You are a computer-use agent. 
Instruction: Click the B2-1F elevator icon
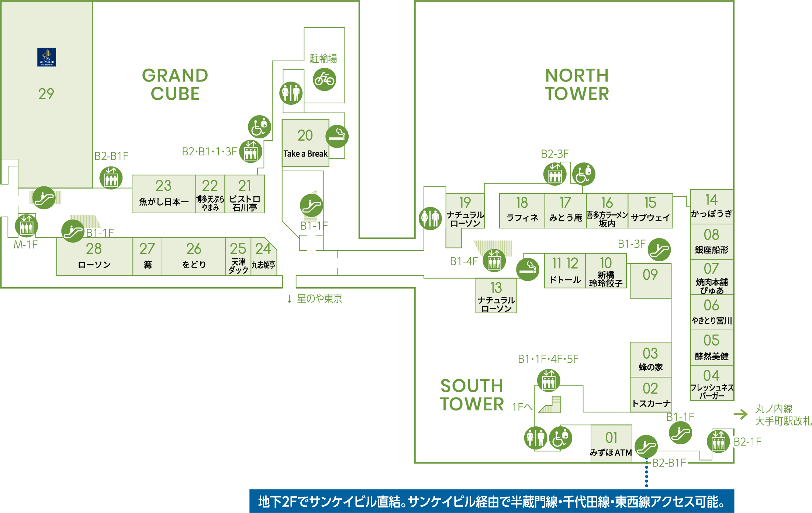point(718,441)
